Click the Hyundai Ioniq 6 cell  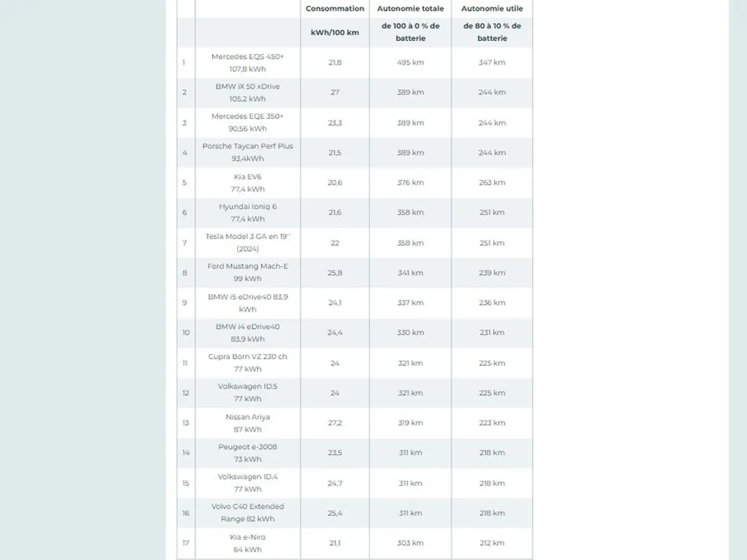point(248,213)
